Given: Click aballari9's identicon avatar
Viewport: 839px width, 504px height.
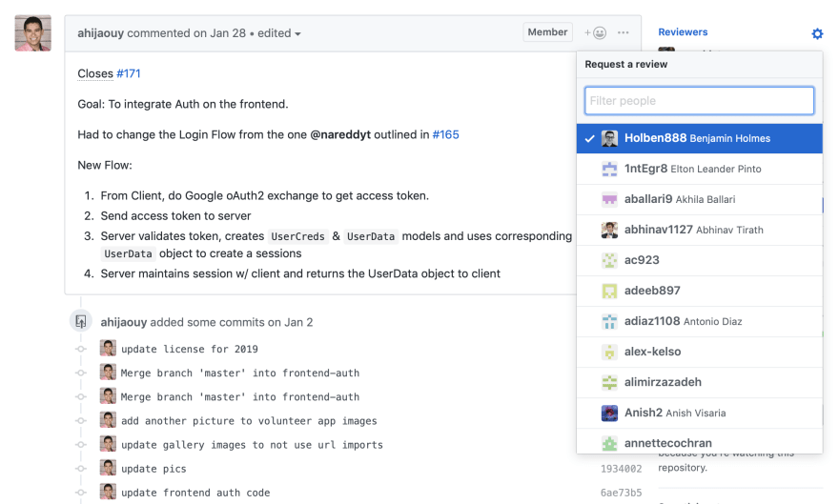Looking at the screenshot, I should click(x=609, y=199).
